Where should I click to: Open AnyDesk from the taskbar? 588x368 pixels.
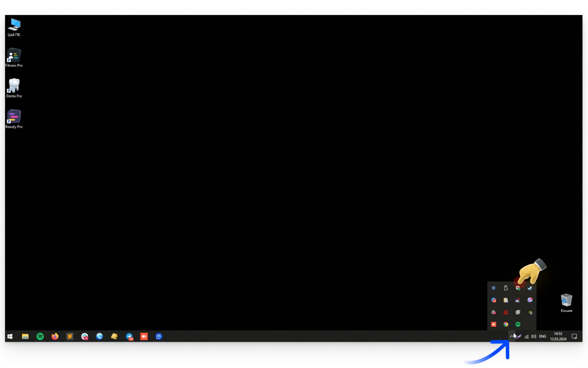tap(144, 336)
